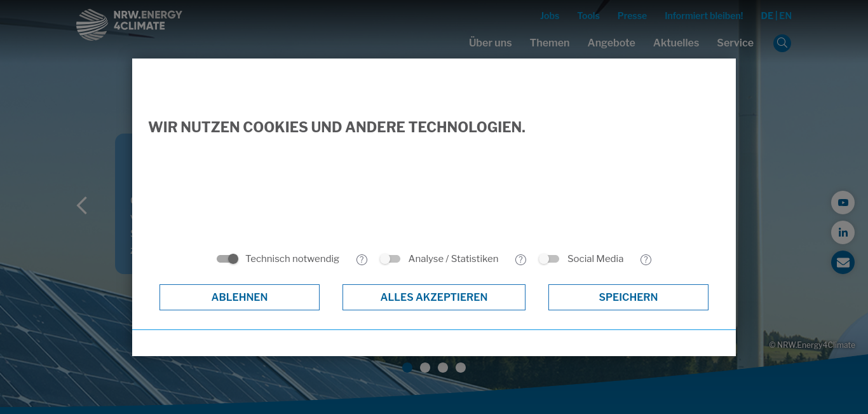Open the search magnifier icon
The height and width of the screenshot is (414, 868).
pos(782,43)
